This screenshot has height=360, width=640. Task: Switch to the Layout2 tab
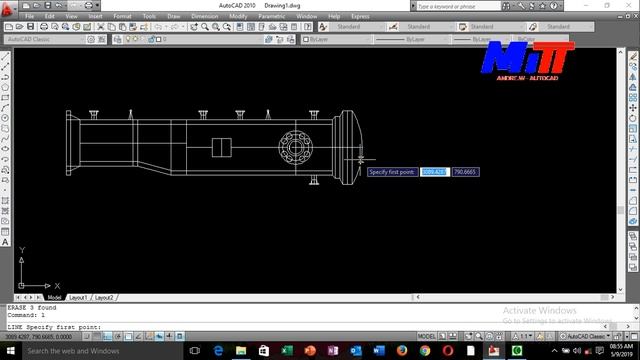tap(104, 298)
